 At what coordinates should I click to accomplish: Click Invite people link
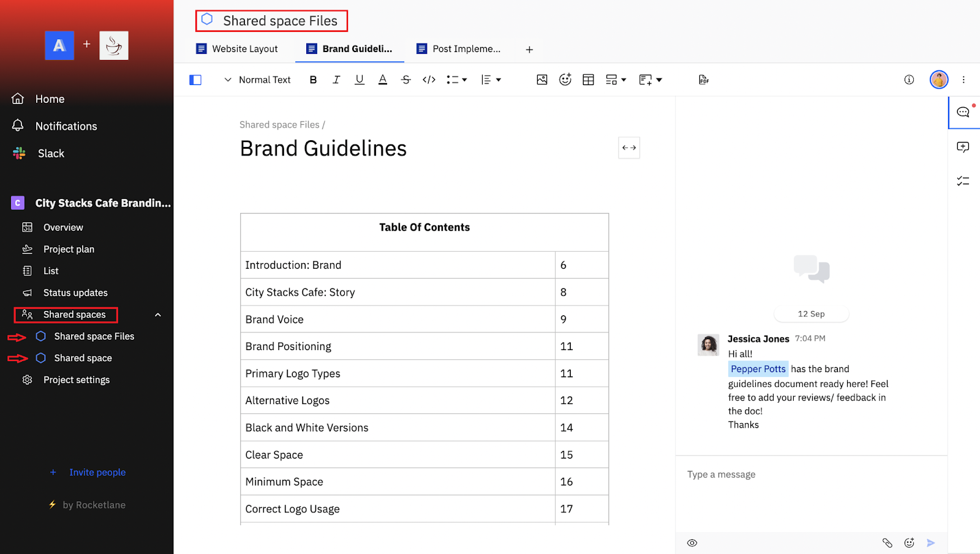[88, 472]
